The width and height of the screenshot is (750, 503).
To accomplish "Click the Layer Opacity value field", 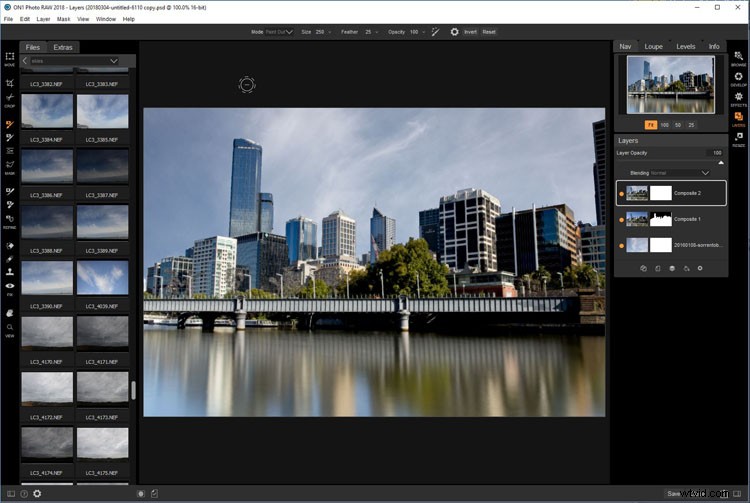I will click(715, 153).
